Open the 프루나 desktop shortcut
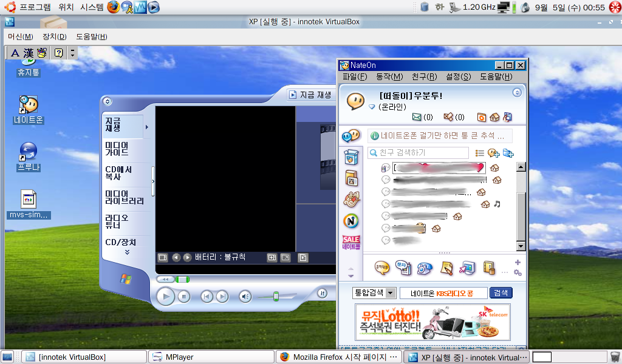This screenshot has width=622, height=364. point(28,157)
